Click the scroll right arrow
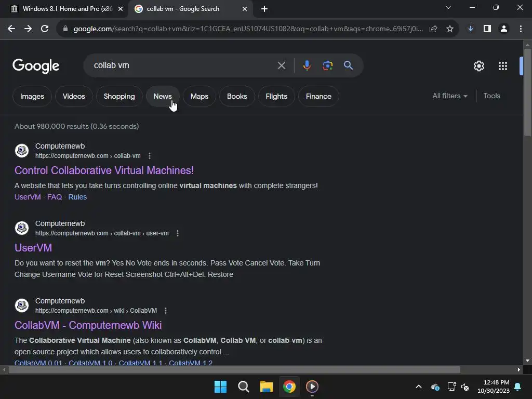532x399 pixels. click(x=519, y=369)
